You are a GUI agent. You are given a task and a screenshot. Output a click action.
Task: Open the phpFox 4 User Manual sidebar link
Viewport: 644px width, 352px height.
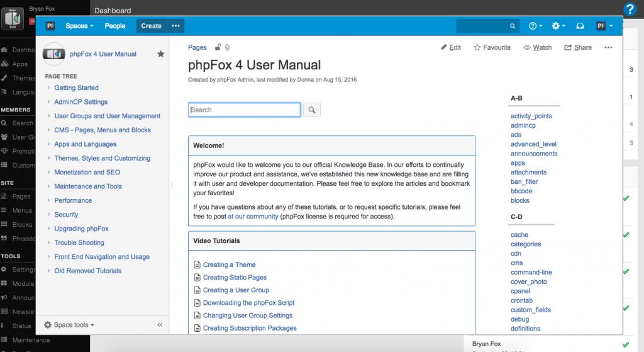click(x=103, y=54)
